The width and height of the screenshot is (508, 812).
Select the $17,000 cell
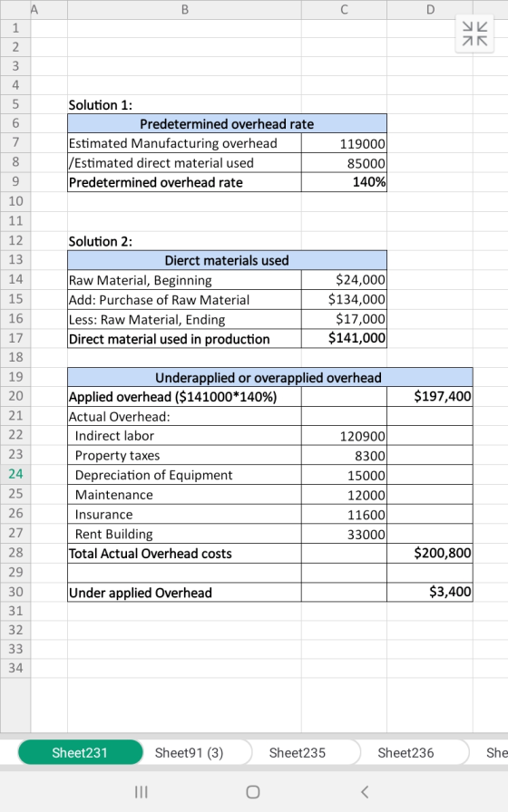tap(344, 319)
